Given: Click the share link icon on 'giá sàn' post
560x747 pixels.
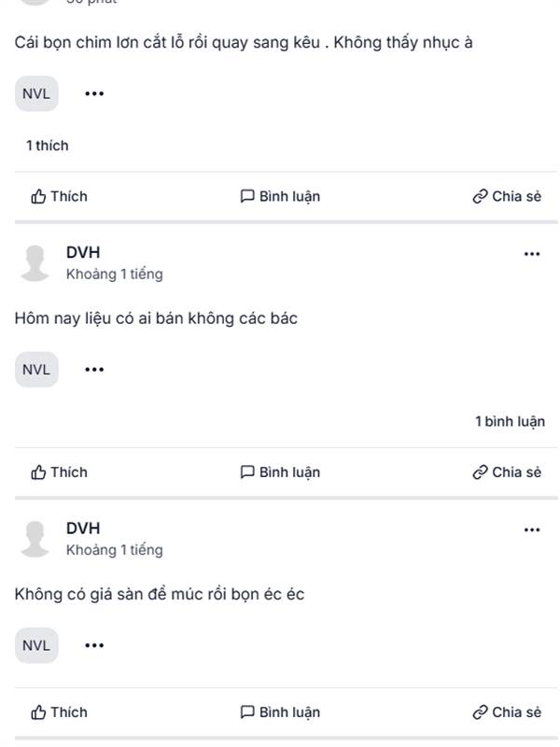Looking at the screenshot, I should 481,712.
